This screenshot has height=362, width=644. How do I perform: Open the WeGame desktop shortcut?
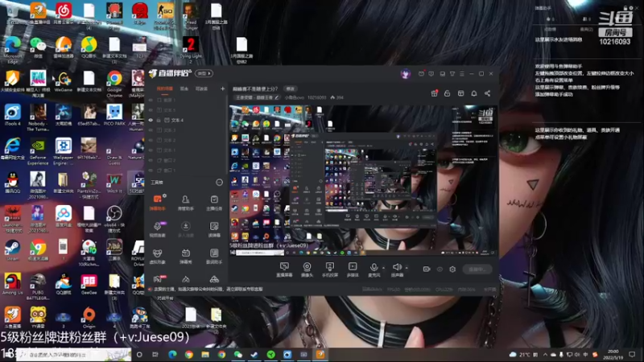(64, 81)
